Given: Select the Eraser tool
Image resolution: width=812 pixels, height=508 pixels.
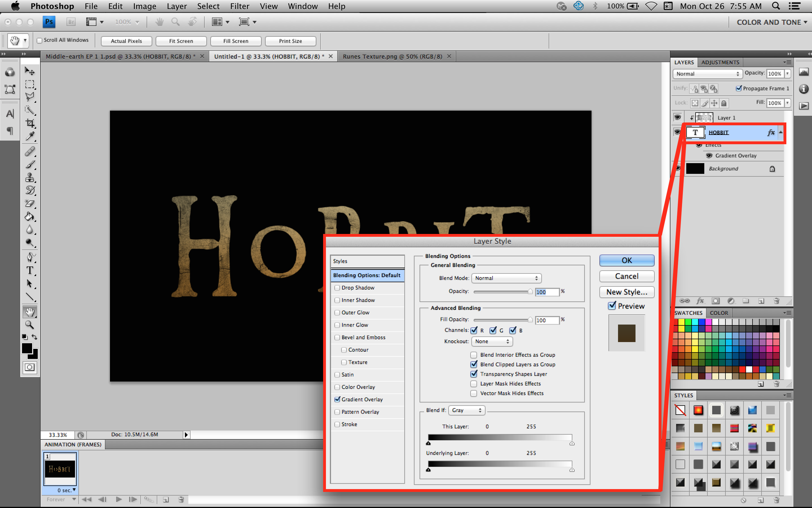Looking at the screenshot, I should click(x=30, y=203).
